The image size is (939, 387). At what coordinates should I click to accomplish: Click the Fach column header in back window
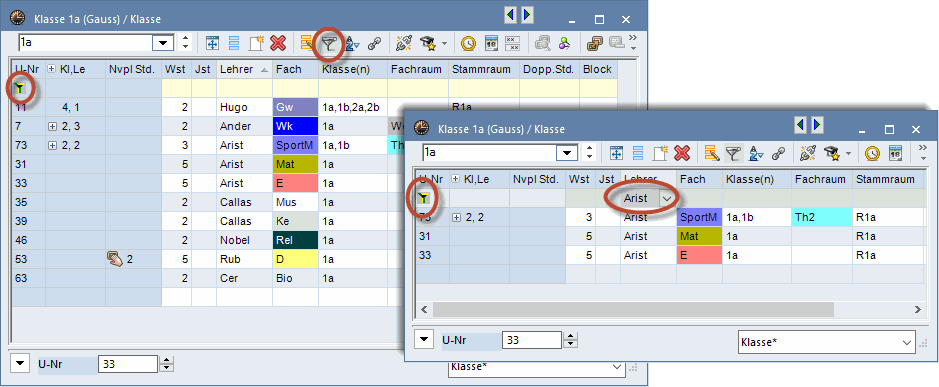tap(295, 69)
